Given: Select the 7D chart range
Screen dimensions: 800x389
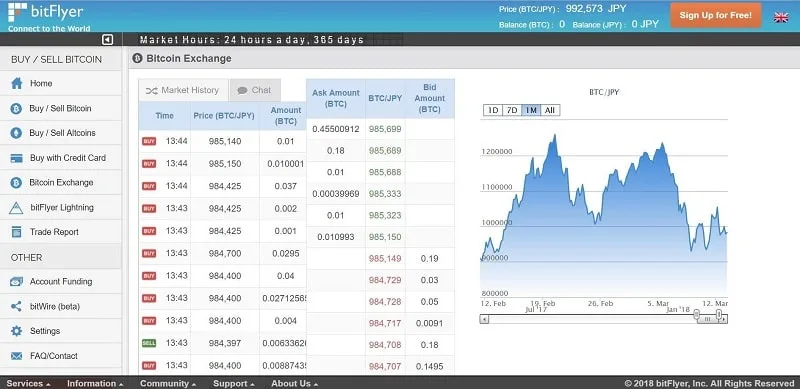Looking at the screenshot, I should 512,110.
